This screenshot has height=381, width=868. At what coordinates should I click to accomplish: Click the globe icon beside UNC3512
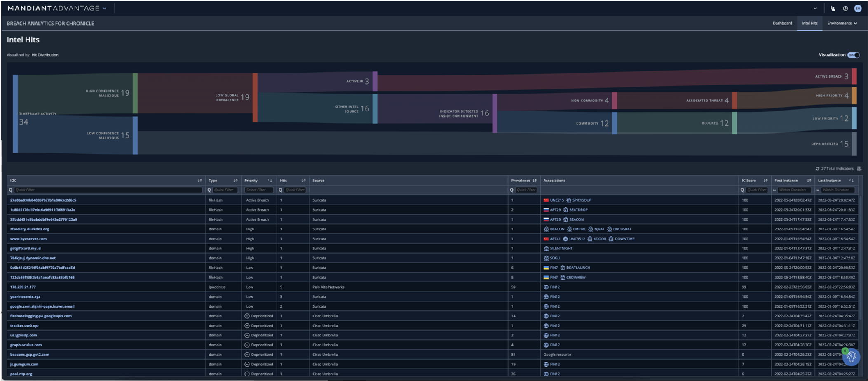pos(565,239)
